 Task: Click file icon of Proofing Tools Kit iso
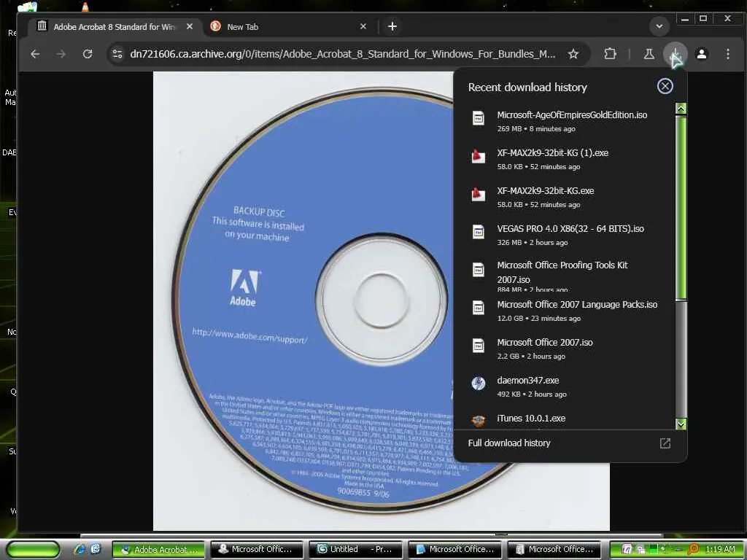tap(479, 270)
